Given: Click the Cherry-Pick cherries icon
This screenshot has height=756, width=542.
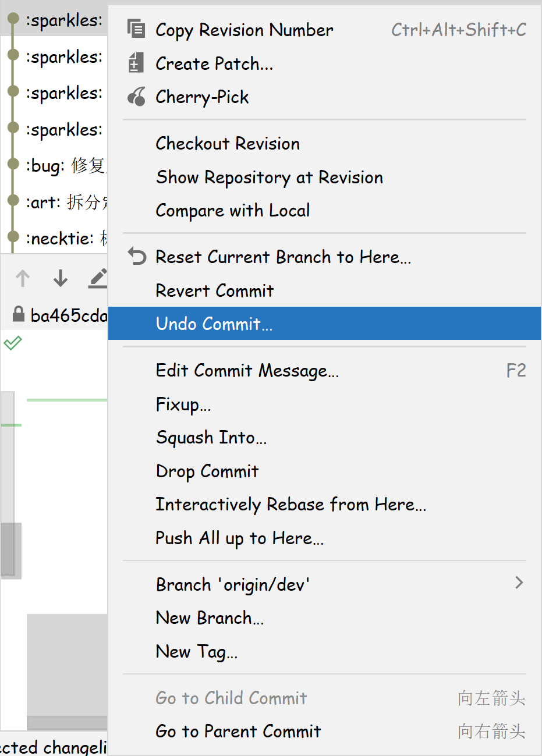Looking at the screenshot, I should pos(137,96).
